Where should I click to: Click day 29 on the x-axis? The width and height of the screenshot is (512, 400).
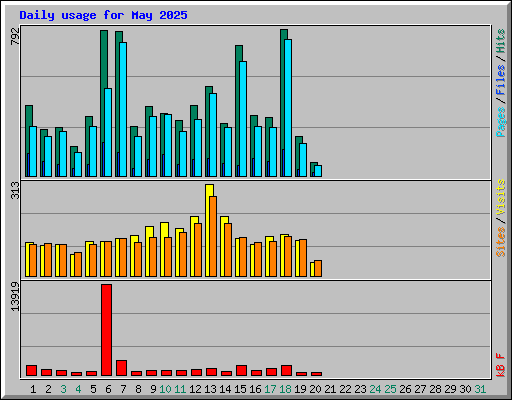point(450,389)
